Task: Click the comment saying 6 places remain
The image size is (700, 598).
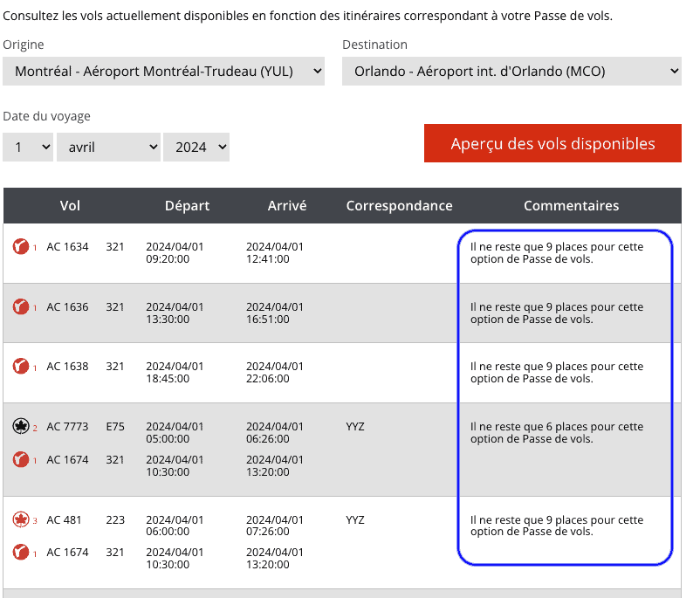Action: coord(556,433)
